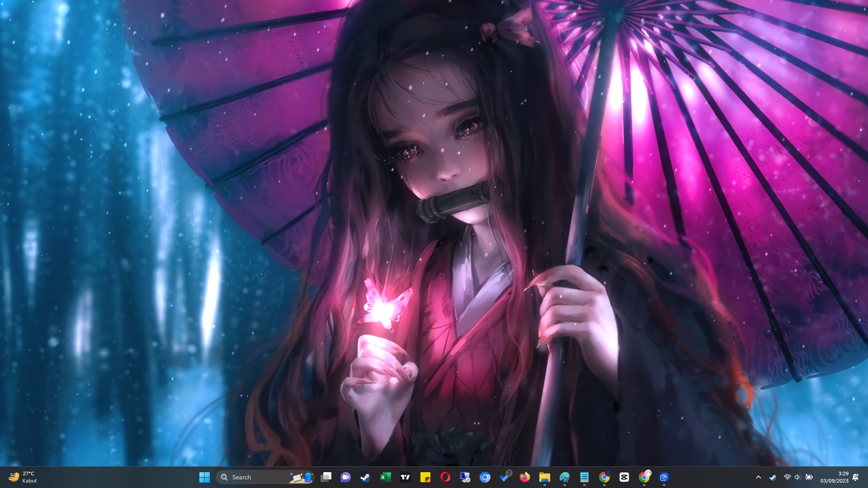Viewport: 868px width, 488px height.
Task: Open File Explorer from the taskbar
Action: pos(544,477)
